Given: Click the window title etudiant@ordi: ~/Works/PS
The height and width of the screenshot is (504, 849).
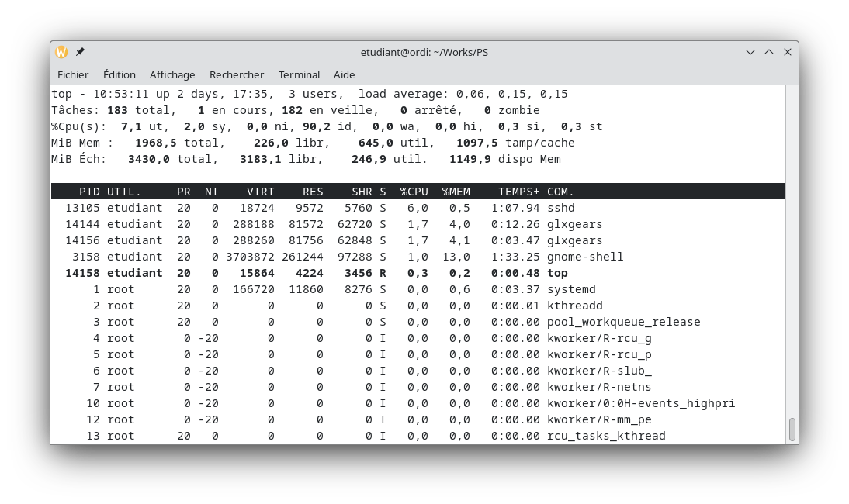Looking at the screenshot, I should 424,52.
